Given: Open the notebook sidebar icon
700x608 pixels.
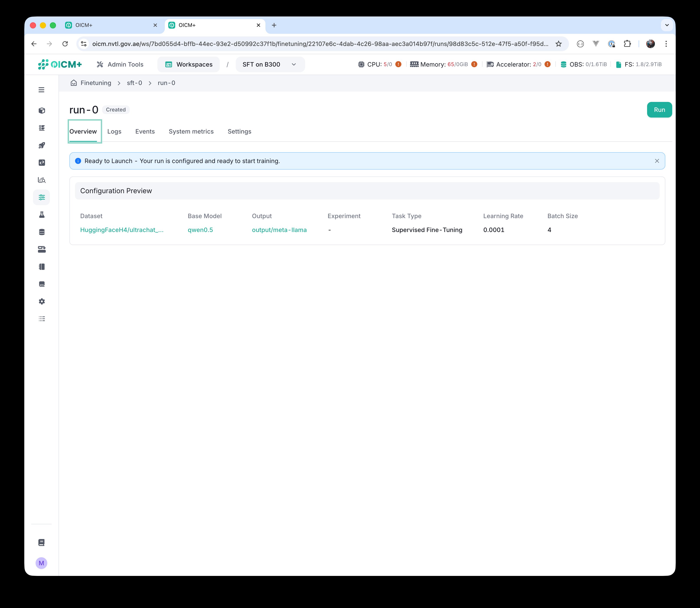Looking at the screenshot, I should coord(42,267).
